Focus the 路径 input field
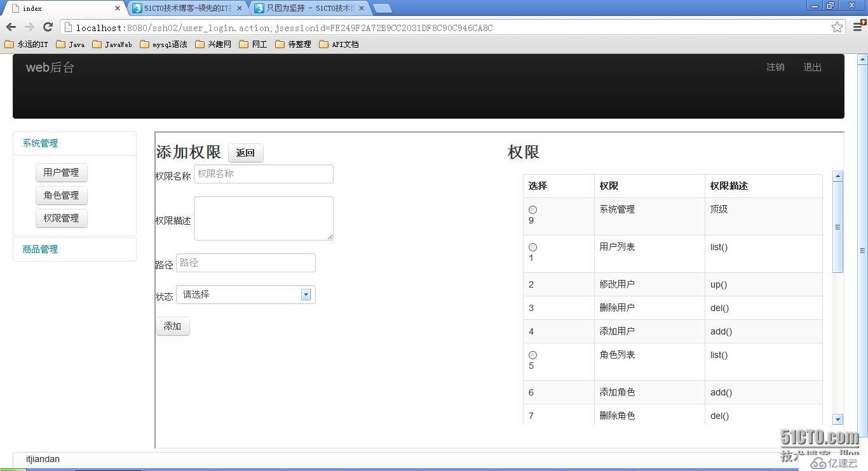Viewport: 868px width, 471px height. point(246,263)
